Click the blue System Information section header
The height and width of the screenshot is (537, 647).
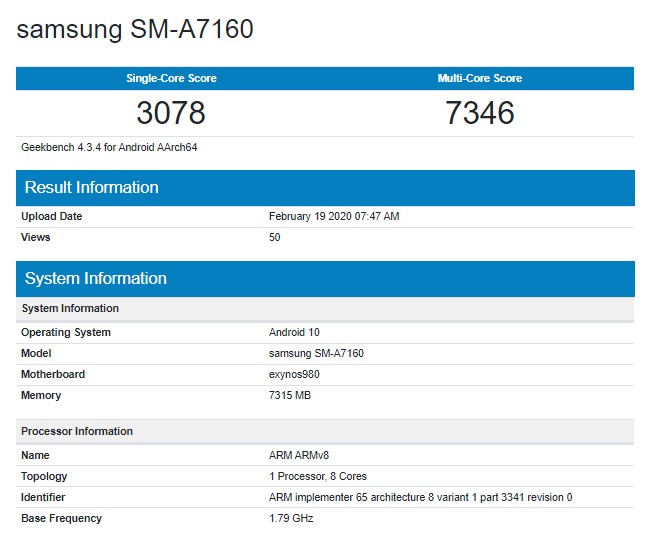point(325,279)
